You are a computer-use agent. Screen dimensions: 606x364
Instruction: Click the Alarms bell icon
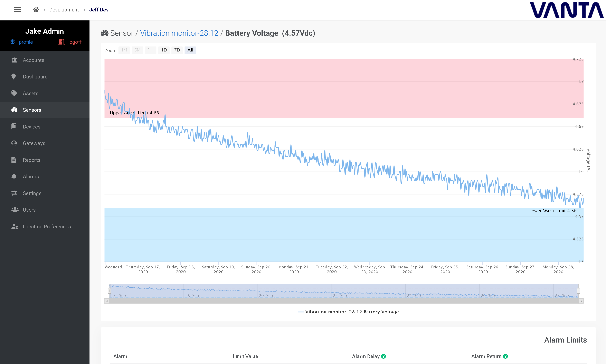tap(14, 176)
